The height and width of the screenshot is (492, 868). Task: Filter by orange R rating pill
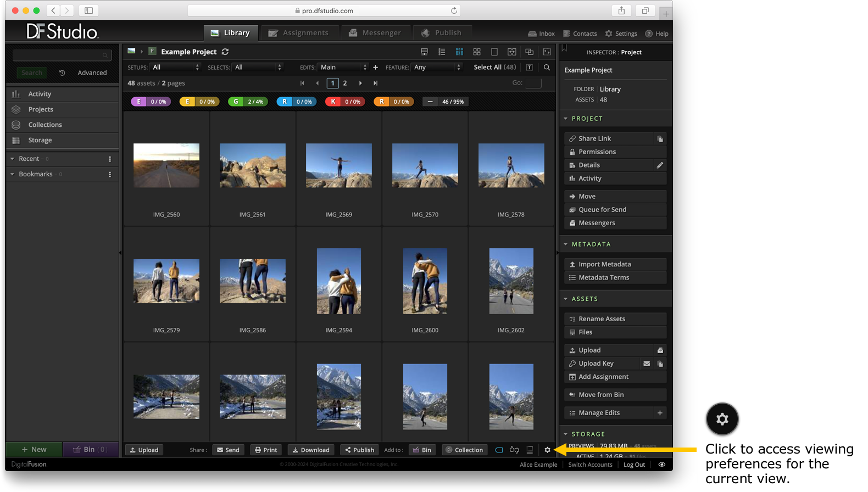(x=394, y=102)
